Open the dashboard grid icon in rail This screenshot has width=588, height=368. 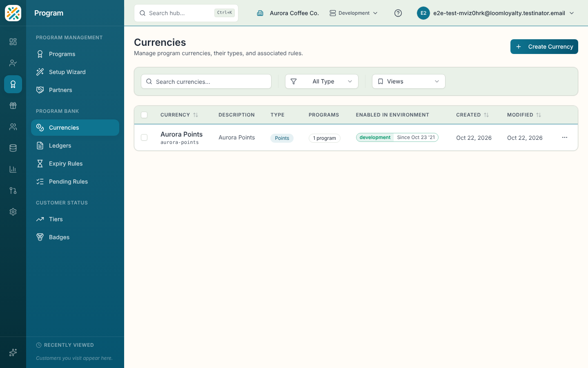point(13,42)
